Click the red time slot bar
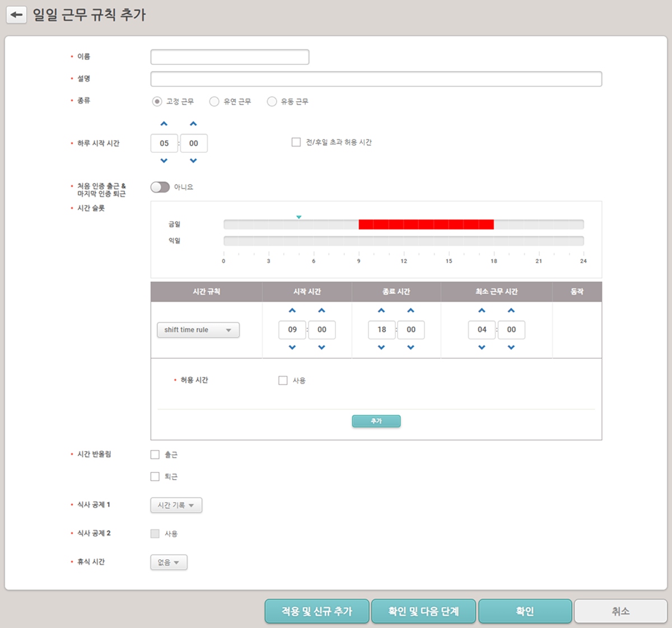Screen dimensions: 672x628 tap(426, 224)
